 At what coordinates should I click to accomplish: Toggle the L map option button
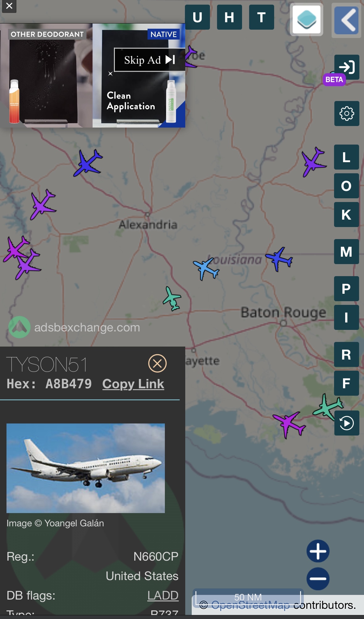click(346, 157)
